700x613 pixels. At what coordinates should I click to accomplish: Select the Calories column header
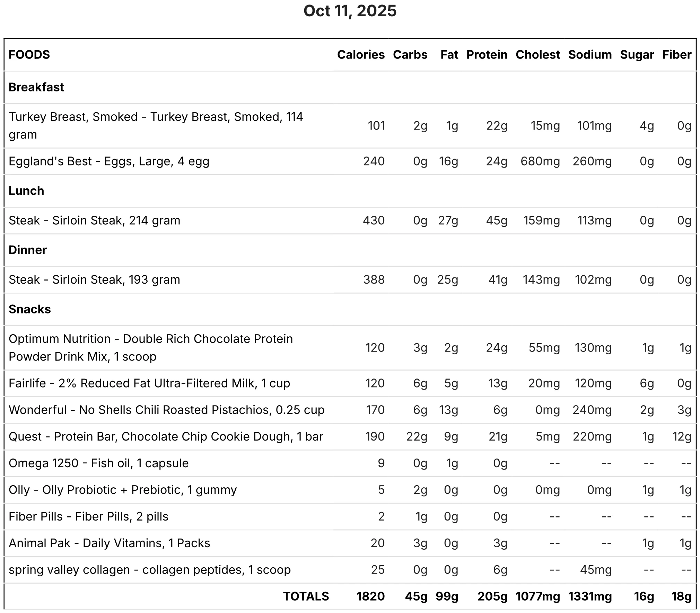(361, 55)
